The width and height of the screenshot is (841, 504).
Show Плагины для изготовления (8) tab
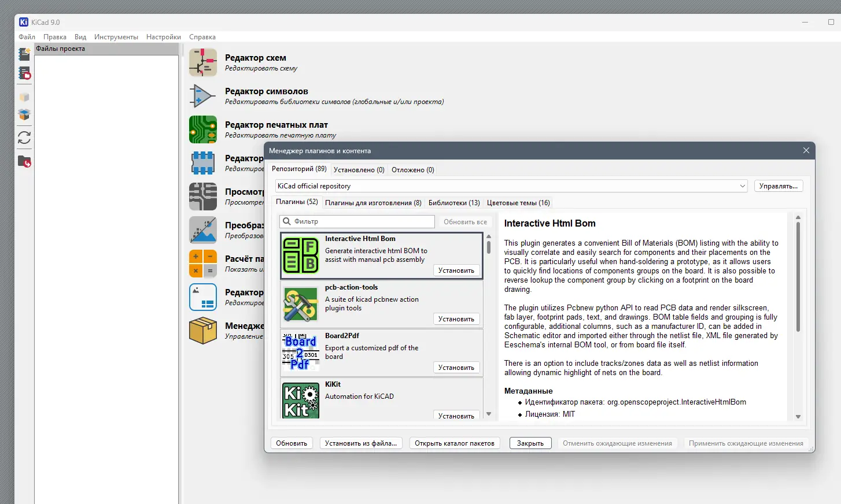point(373,202)
